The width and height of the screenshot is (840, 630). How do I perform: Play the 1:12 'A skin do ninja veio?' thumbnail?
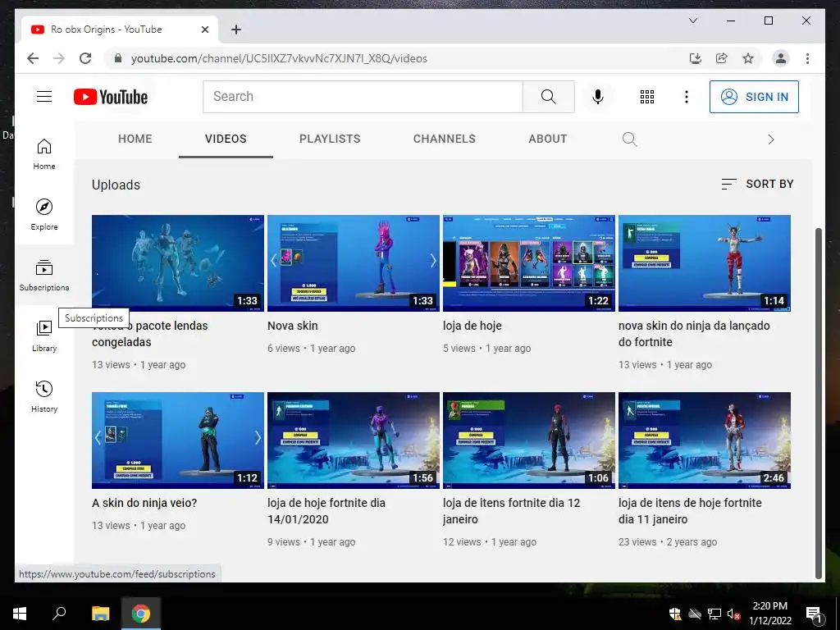178,441
